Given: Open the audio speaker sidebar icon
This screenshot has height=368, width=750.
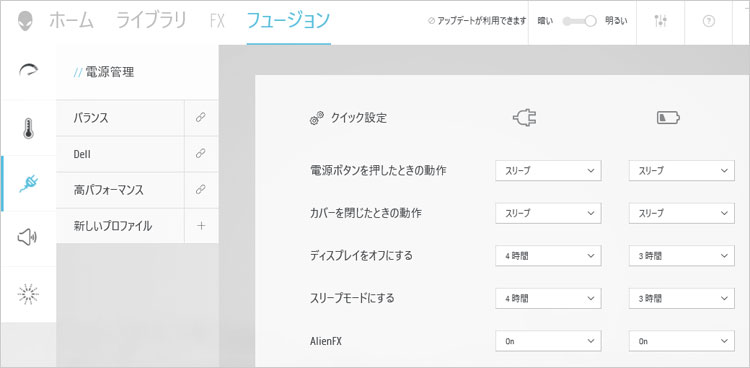Looking at the screenshot, I should (28, 237).
